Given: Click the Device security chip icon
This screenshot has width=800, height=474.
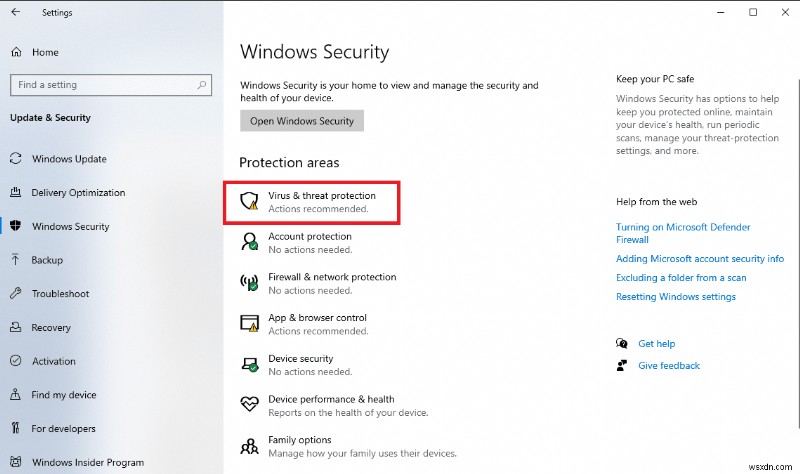Looking at the screenshot, I should point(250,364).
